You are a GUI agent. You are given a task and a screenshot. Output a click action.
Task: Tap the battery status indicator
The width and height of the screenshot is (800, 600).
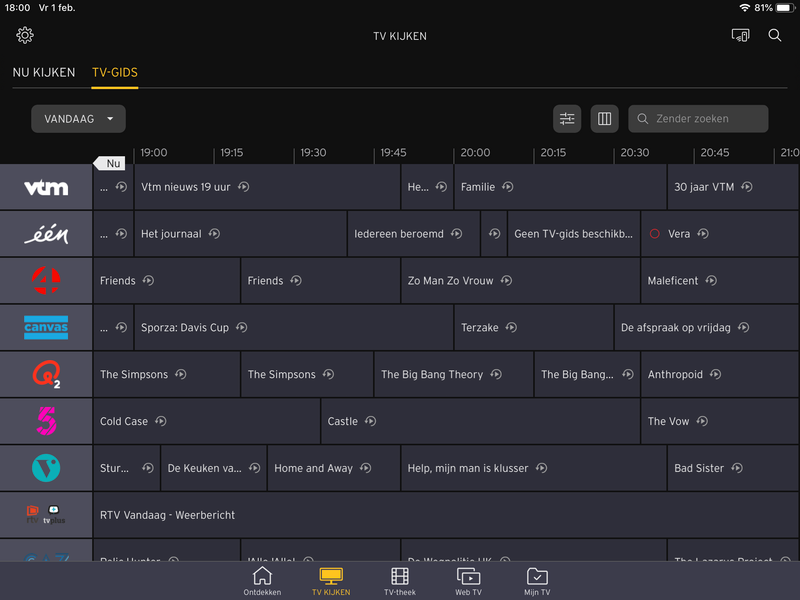pos(785,8)
